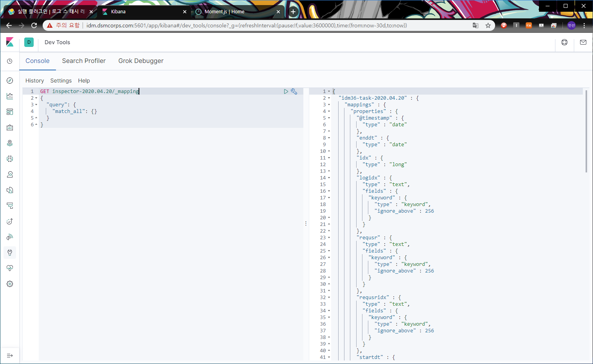Screen dimensions: 593x364
Task: Open Canvas from the sidebar
Action: click(x=10, y=127)
